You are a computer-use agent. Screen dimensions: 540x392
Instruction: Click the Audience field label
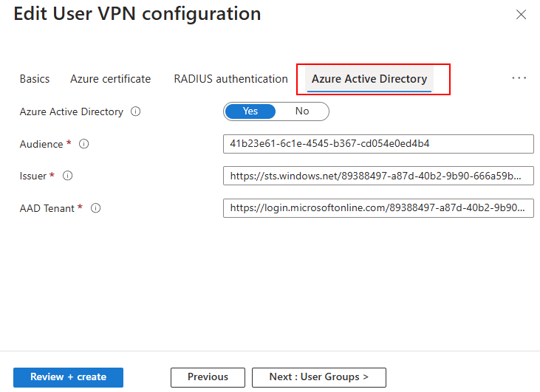41,144
